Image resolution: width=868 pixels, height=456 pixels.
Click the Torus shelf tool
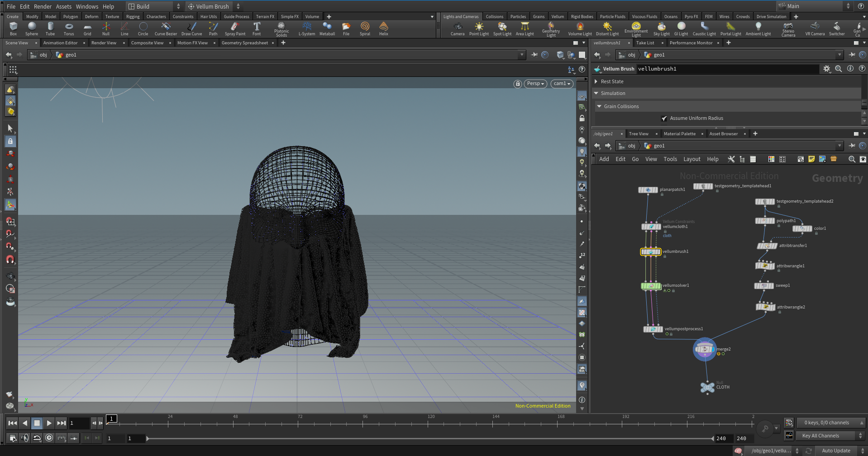tap(69, 29)
